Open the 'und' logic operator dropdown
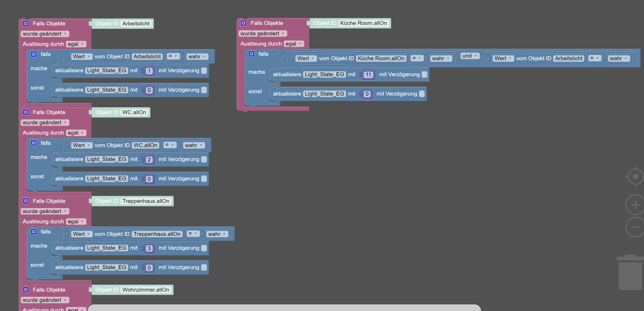 470,56
